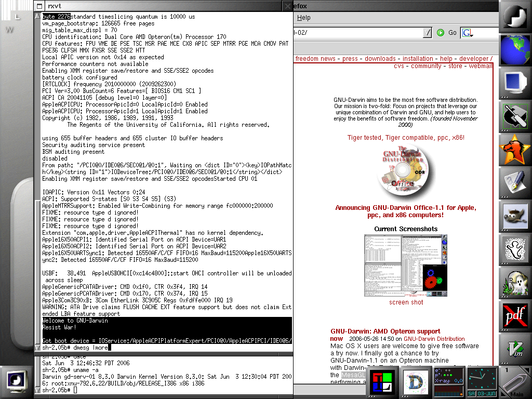Open the screwdriver preferences dock icon
Image resolution: width=532 pixels, height=399 pixels.
(x=515, y=116)
